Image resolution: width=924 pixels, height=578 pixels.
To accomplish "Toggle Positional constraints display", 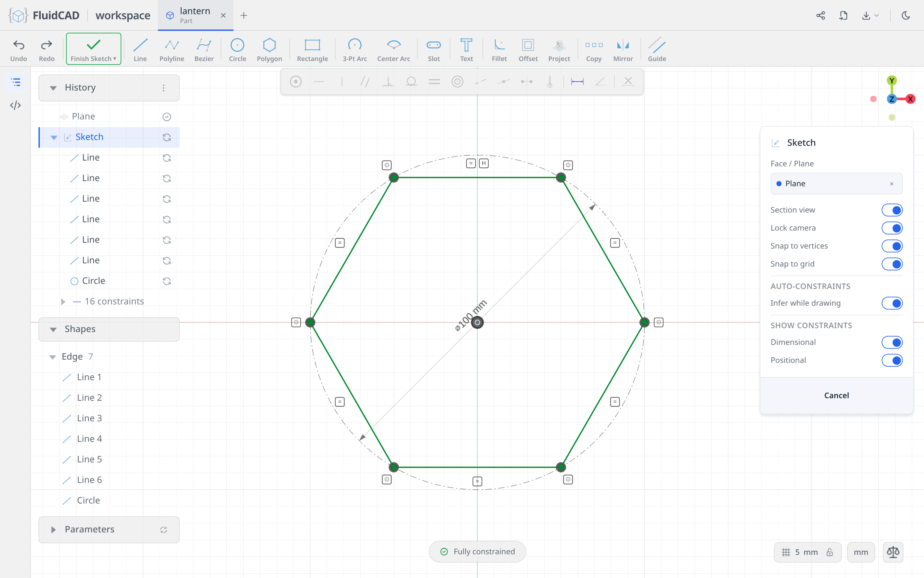I will (x=892, y=360).
